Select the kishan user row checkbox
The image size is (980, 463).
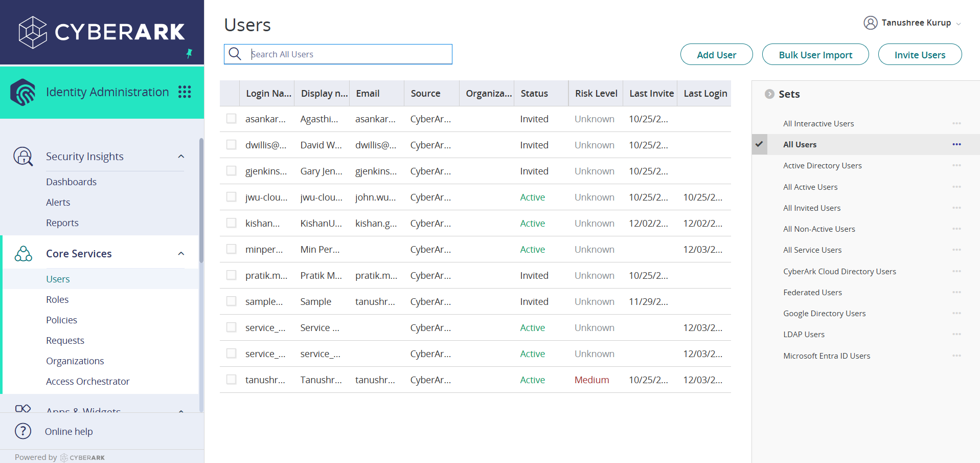click(232, 223)
